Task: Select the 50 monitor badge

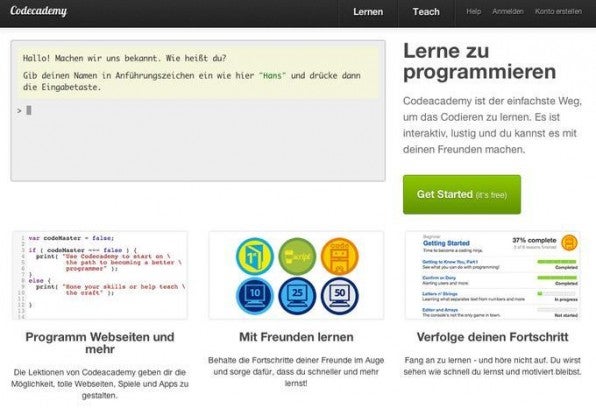Action: (340, 295)
